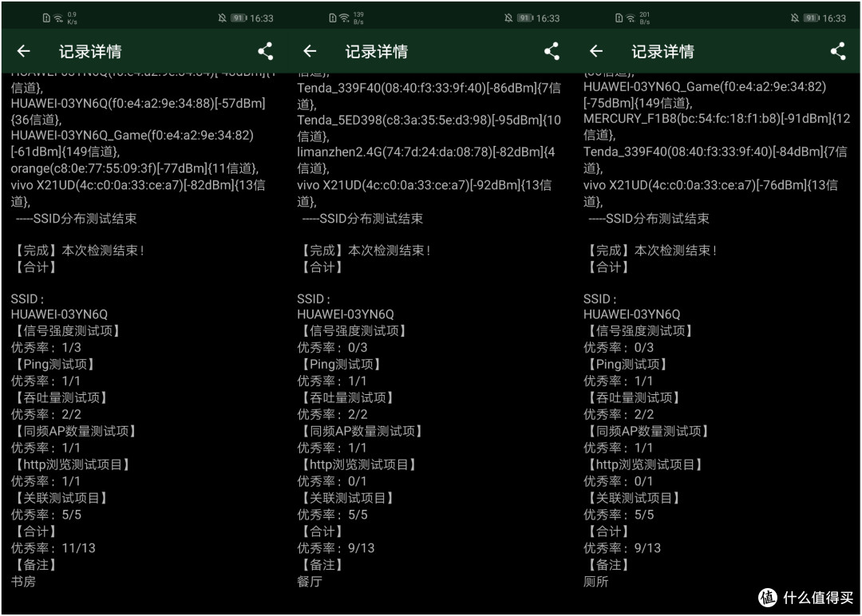Tap the muted bell icon on the right screen
Viewport: 862px width, 616px height.
795,18
